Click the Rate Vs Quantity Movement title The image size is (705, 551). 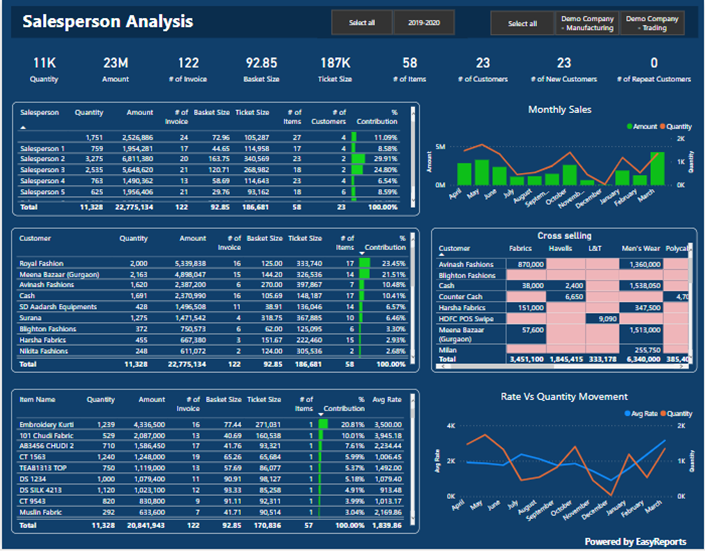(x=564, y=397)
